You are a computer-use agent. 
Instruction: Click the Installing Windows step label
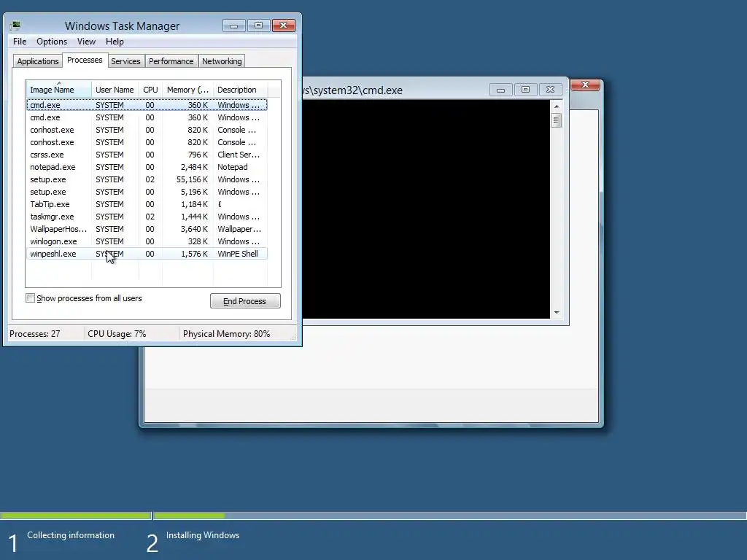pos(203,534)
